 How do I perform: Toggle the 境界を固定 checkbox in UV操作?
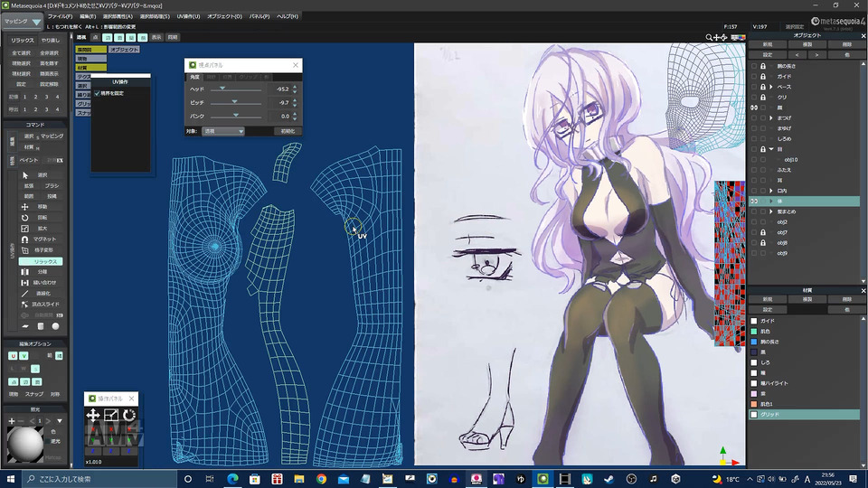coord(98,93)
